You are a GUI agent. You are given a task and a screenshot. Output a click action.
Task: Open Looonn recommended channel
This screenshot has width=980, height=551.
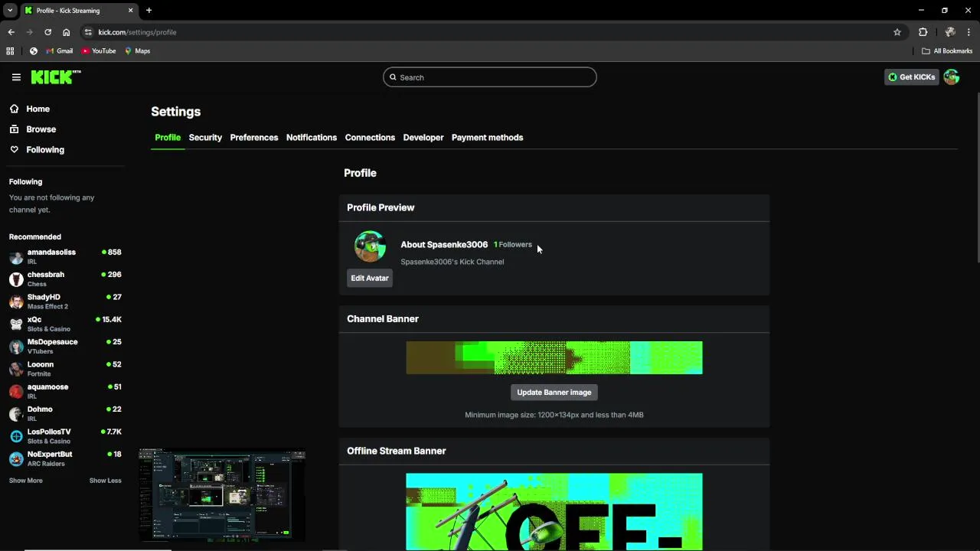[x=65, y=369]
